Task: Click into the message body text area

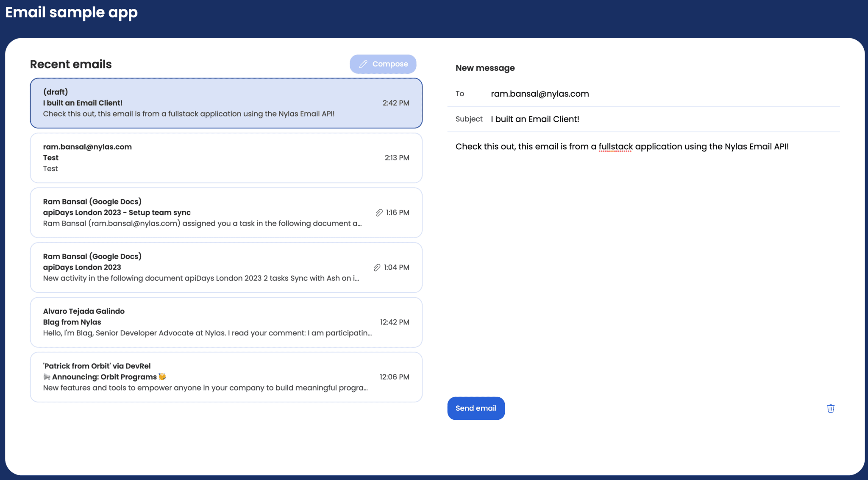Action: [643, 254]
